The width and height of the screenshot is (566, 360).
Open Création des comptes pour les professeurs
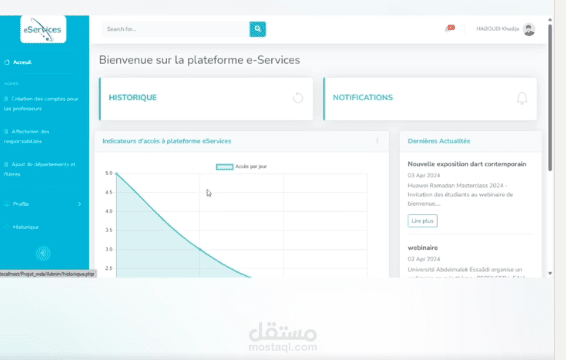click(x=41, y=104)
